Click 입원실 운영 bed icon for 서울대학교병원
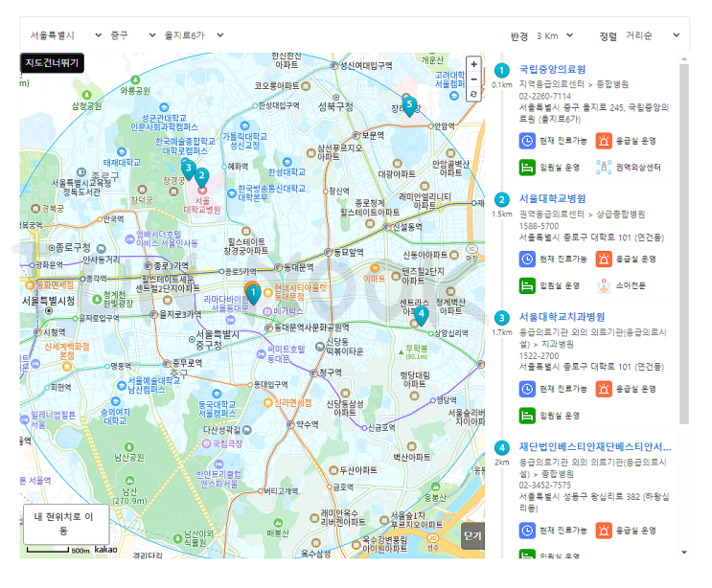This screenshot has width=712, height=588. [527, 285]
